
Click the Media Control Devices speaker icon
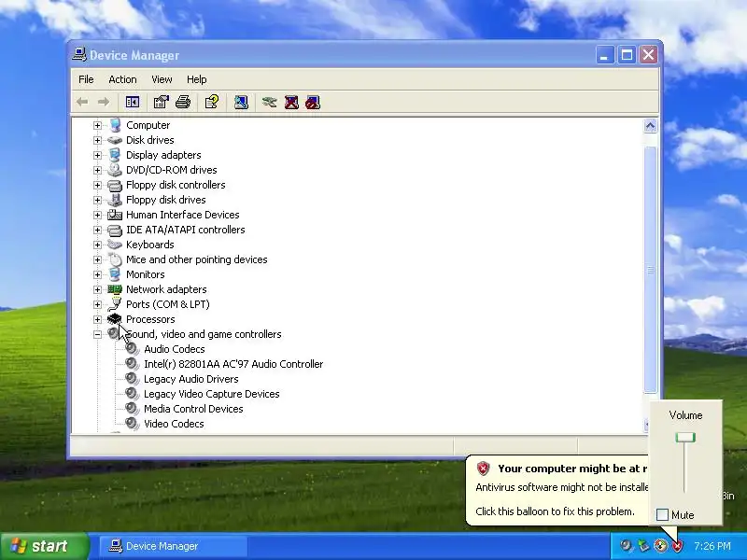132,409
